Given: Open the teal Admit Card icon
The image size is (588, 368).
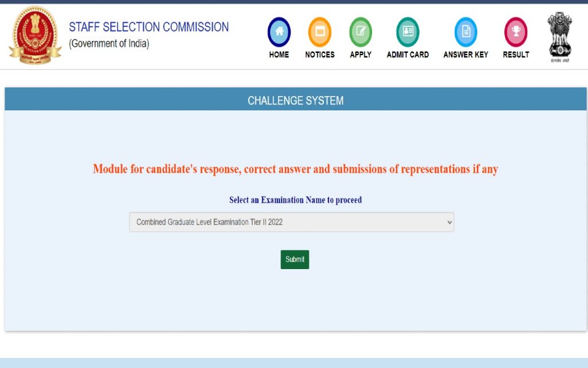Looking at the screenshot, I should [x=408, y=32].
